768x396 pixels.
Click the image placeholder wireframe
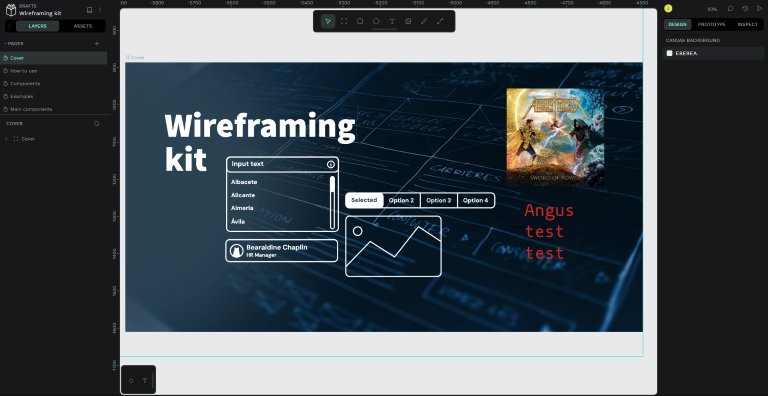point(393,247)
